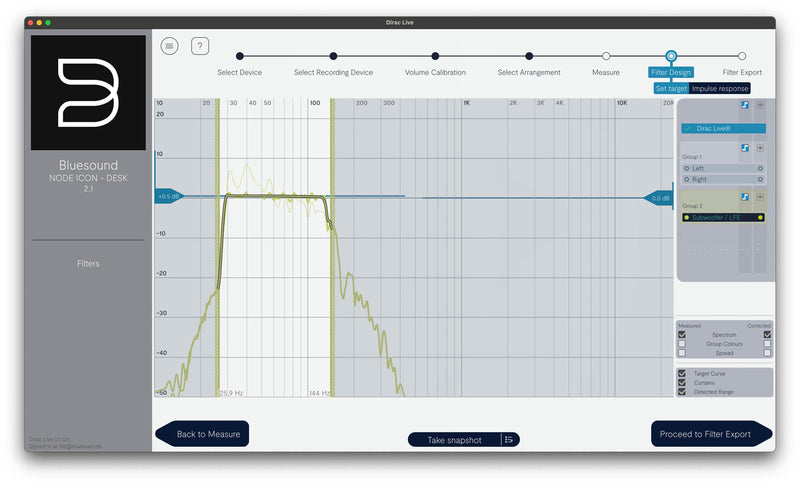Open the hamburger menu icon
The image size is (800, 484).
click(169, 46)
